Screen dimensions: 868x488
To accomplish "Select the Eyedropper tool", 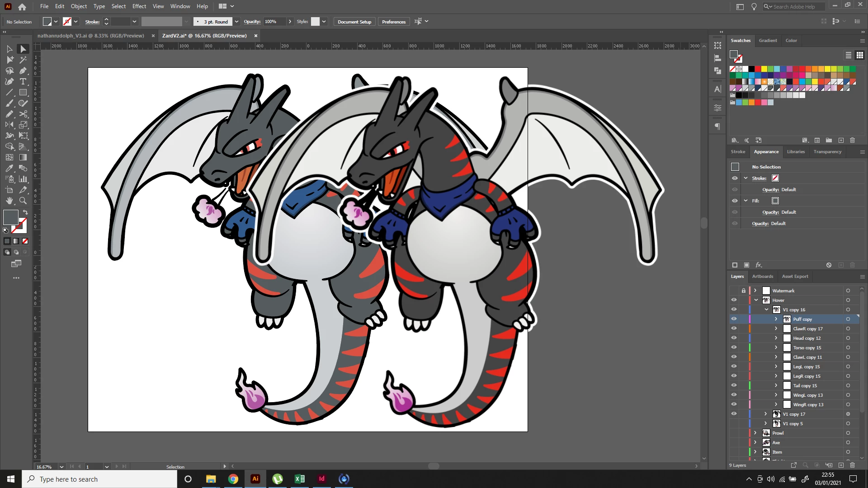I will [9, 168].
